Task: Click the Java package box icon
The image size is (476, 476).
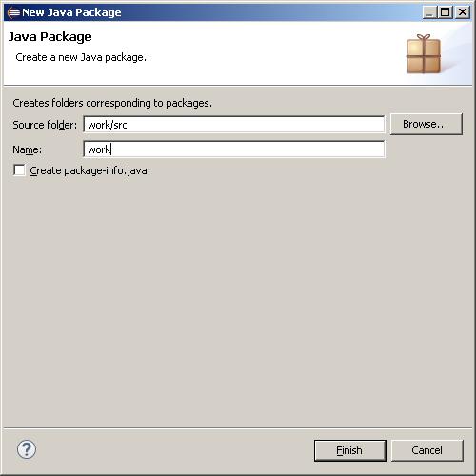Action: [424, 54]
